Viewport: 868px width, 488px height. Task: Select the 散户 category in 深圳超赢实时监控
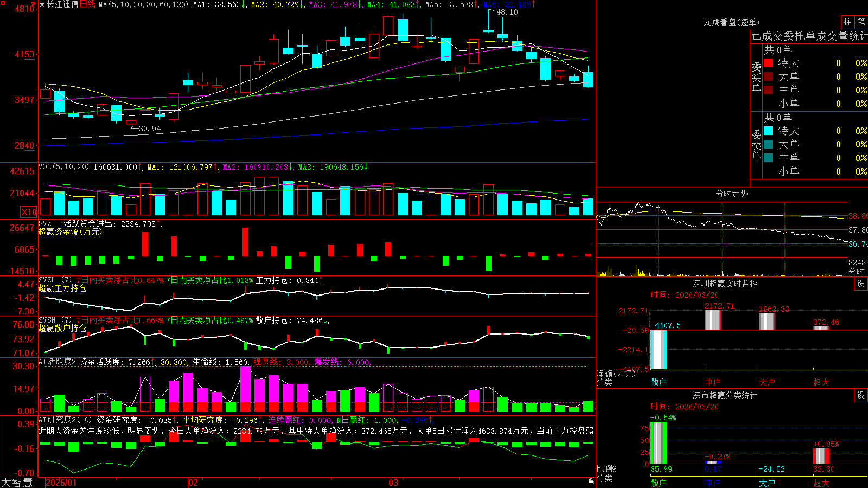[x=659, y=382]
